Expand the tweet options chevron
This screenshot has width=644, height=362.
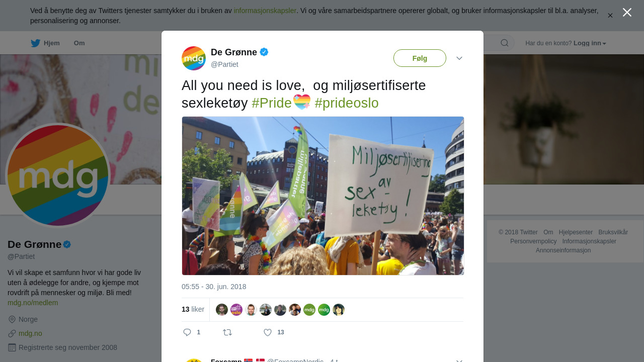459,58
